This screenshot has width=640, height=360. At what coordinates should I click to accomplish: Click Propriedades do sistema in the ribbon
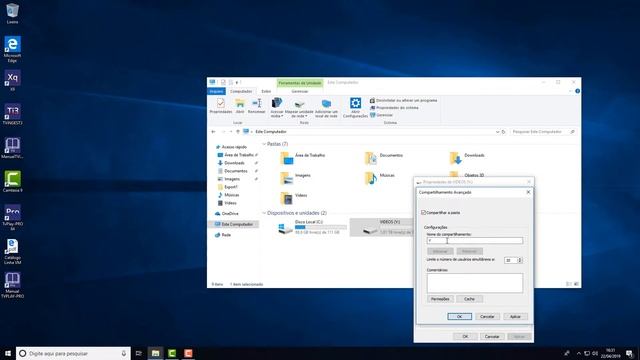coord(394,108)
